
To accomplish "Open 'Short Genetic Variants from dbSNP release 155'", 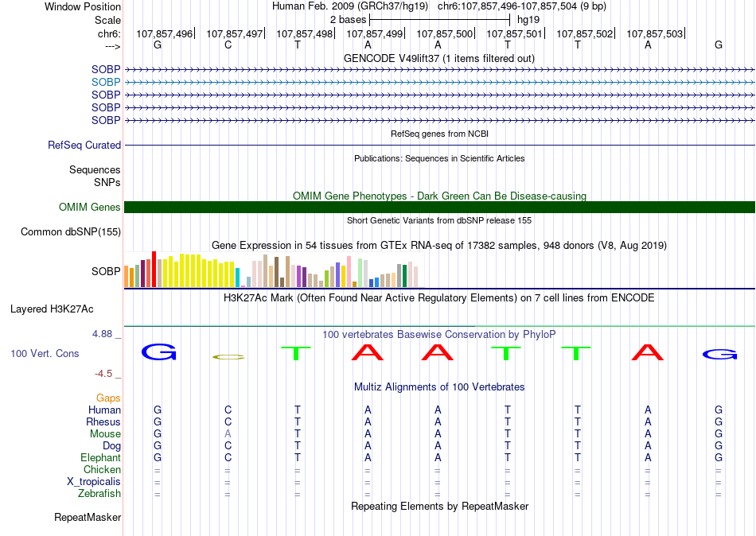I will point(439,220).
